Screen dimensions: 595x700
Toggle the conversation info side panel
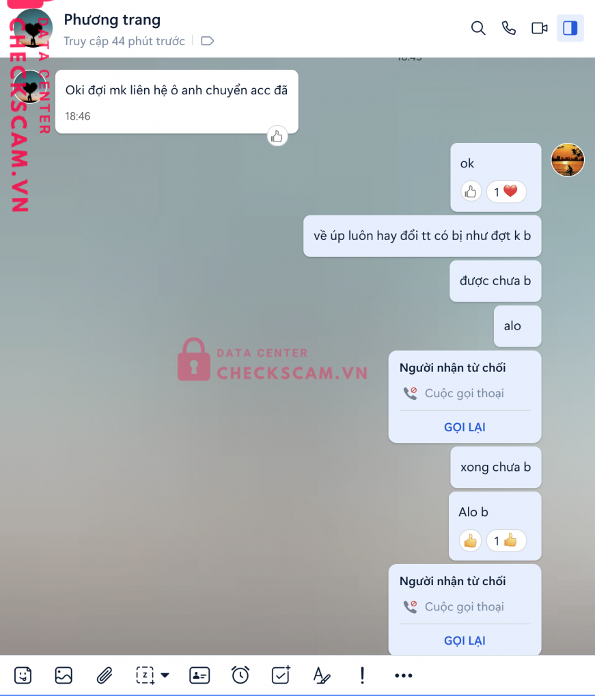[570, 28]
